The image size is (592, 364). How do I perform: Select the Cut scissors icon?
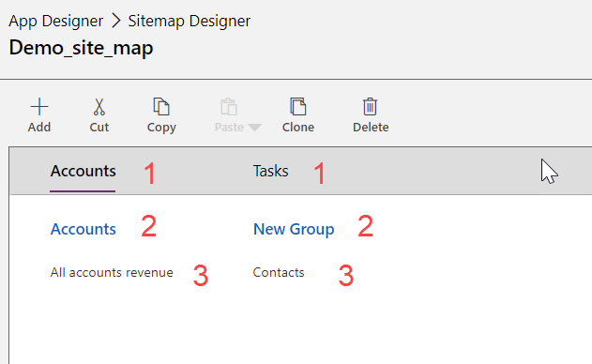tap(99, 107)
